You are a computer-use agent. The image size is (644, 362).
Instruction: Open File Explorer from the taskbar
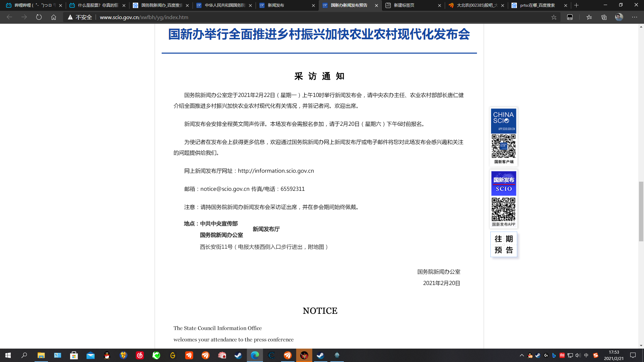(x=41, y=355)
